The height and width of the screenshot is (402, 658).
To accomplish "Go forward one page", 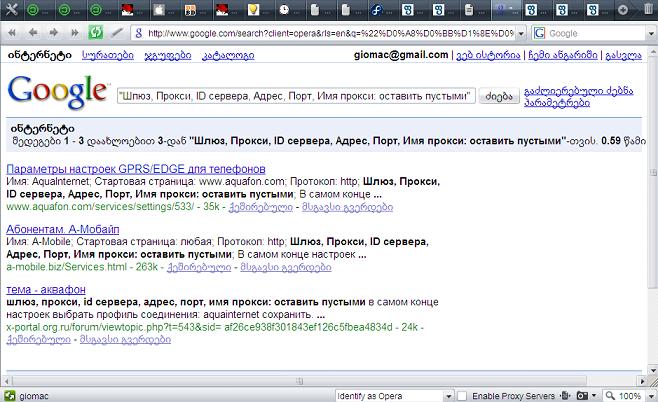I will pos(54,33).
